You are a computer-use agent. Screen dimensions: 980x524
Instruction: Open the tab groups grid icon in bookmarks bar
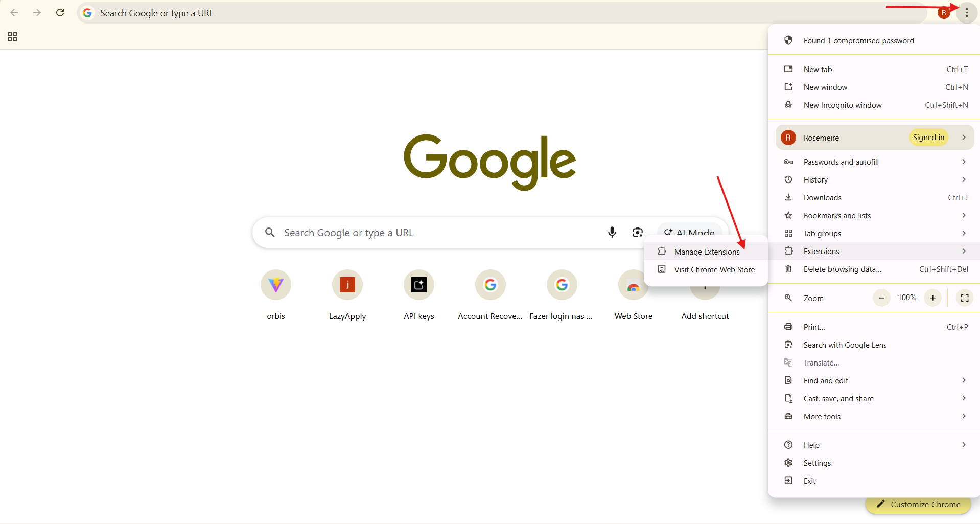[13, 37]
